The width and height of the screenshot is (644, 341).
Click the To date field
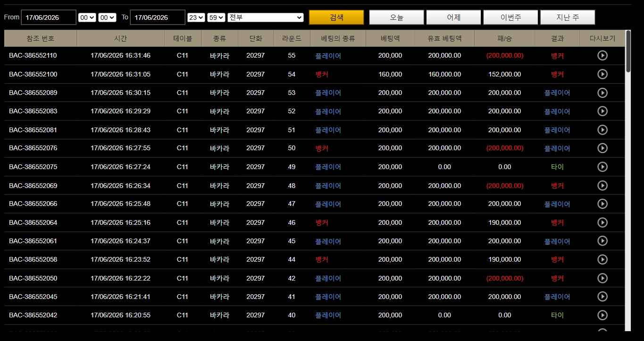pos(158,17)
